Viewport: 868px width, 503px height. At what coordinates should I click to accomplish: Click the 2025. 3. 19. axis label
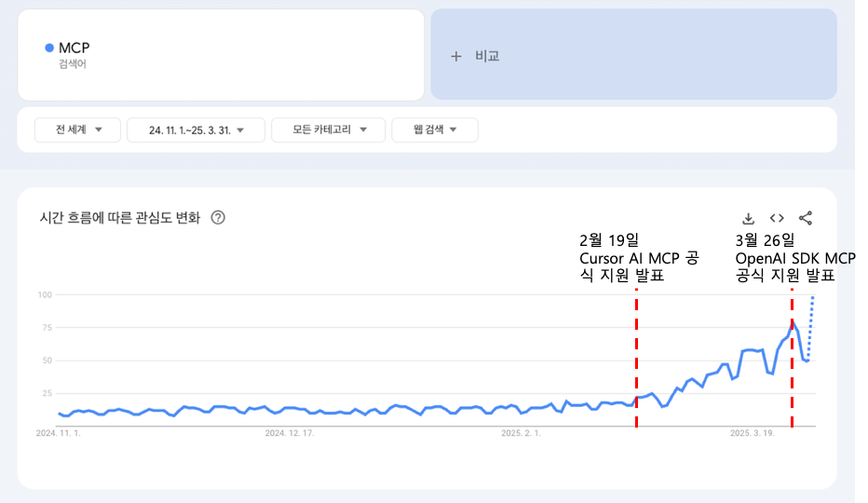pos(752,433)
